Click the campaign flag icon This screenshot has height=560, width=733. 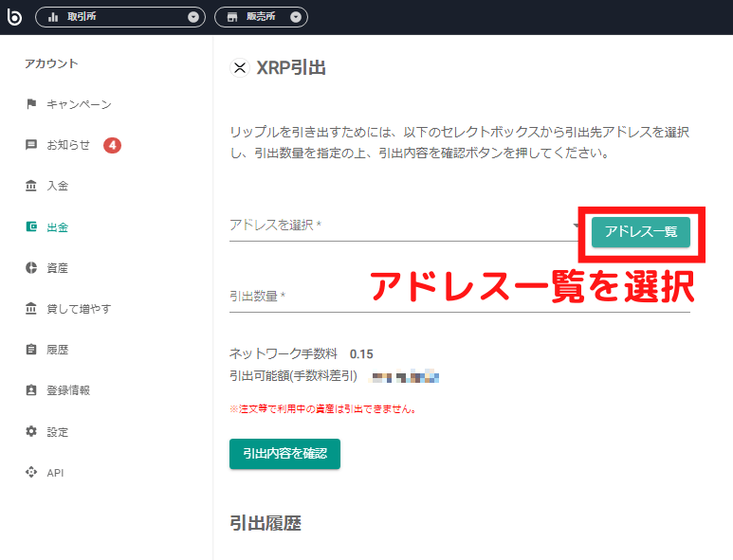point(31,104)
